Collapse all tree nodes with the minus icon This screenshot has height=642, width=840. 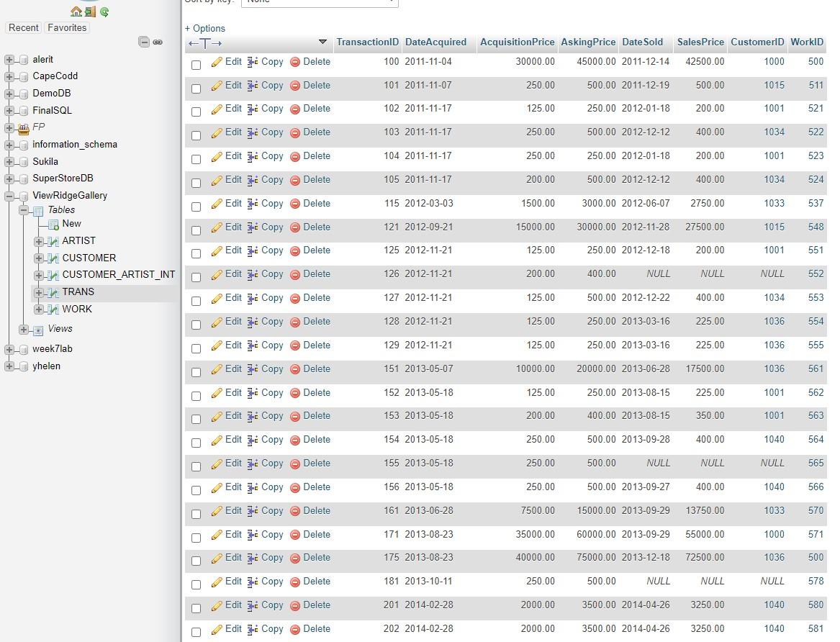[x=144, y=41]
